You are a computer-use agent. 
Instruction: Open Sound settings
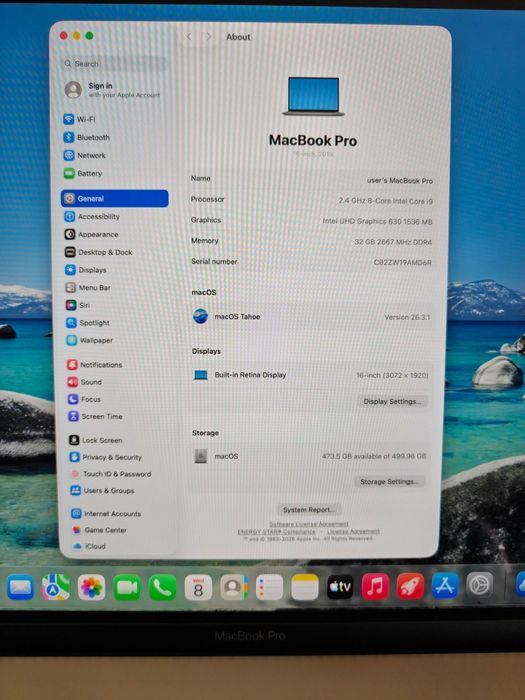click(x=85, y=382)
